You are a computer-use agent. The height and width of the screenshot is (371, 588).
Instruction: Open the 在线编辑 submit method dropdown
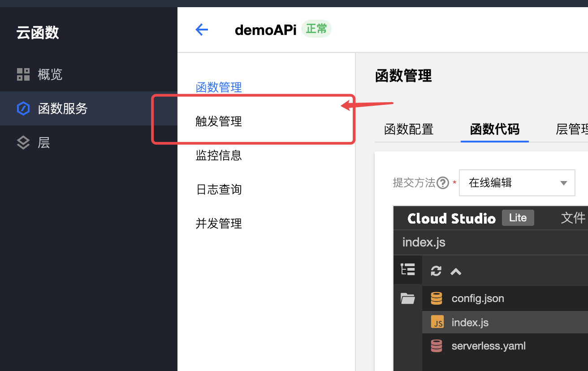pos(517,183)
